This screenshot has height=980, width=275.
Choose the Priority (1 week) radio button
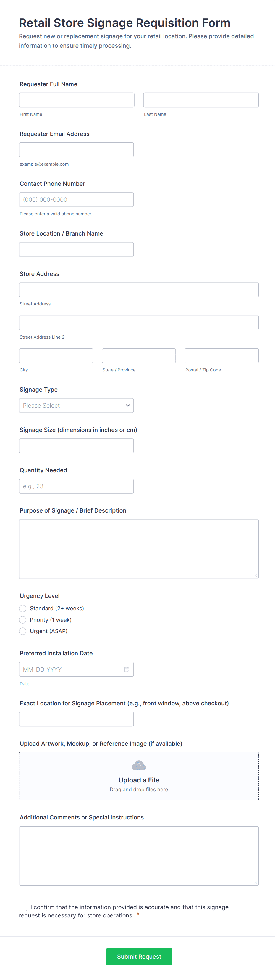pos(23,620)
